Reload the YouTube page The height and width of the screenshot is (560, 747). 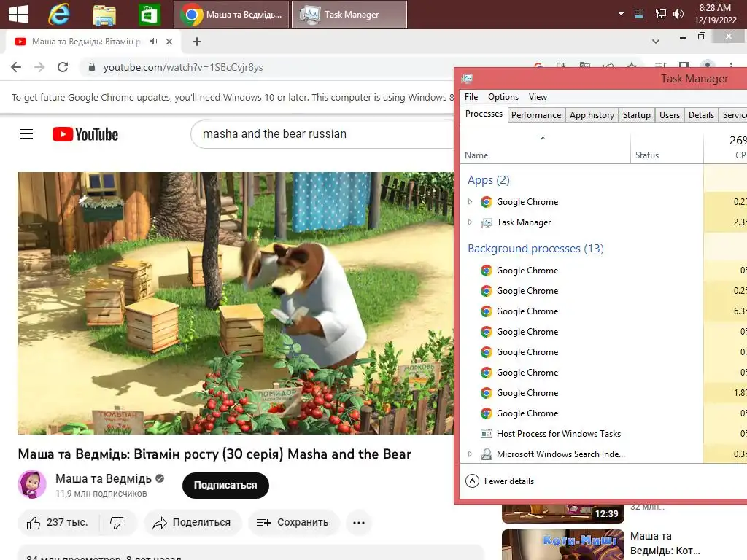click(x=63, y=67)
